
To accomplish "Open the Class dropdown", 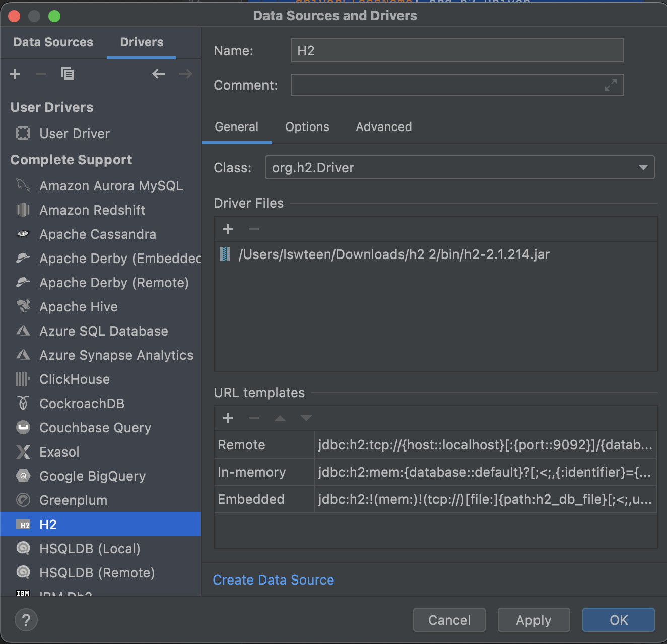I will click(x=643, y=167).
